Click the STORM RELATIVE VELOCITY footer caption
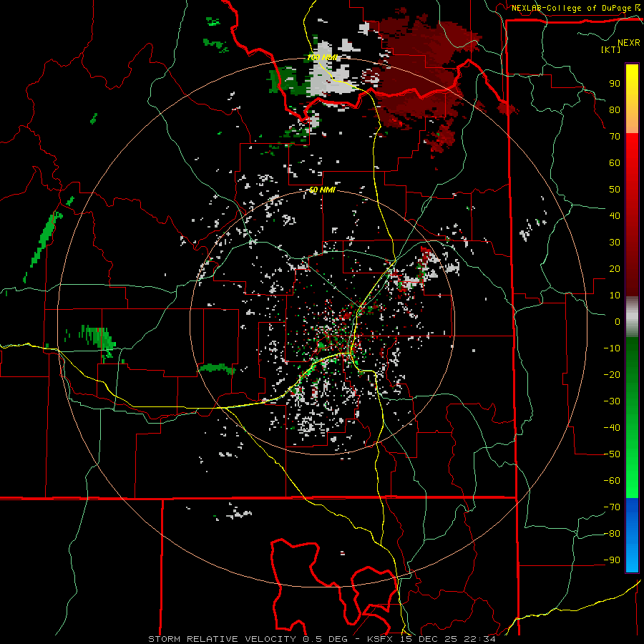The width and height of the screenshot is (644, 644). tap(321, 639)
